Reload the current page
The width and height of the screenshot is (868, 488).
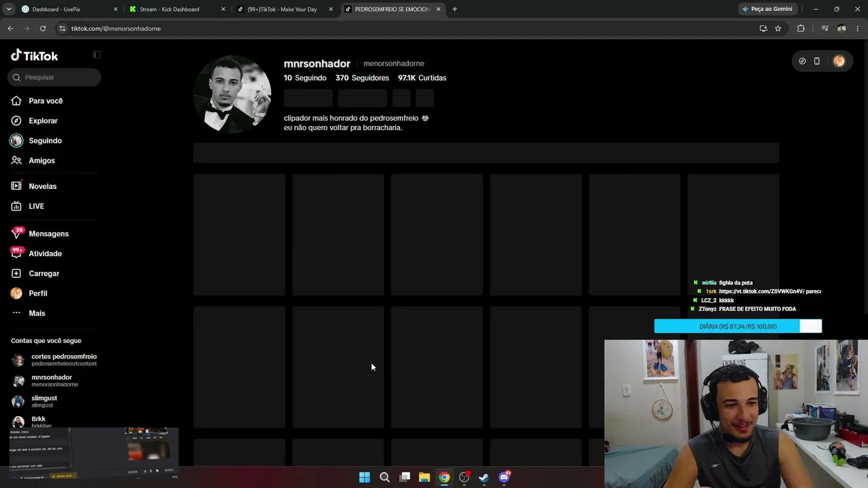coord(43,28)
